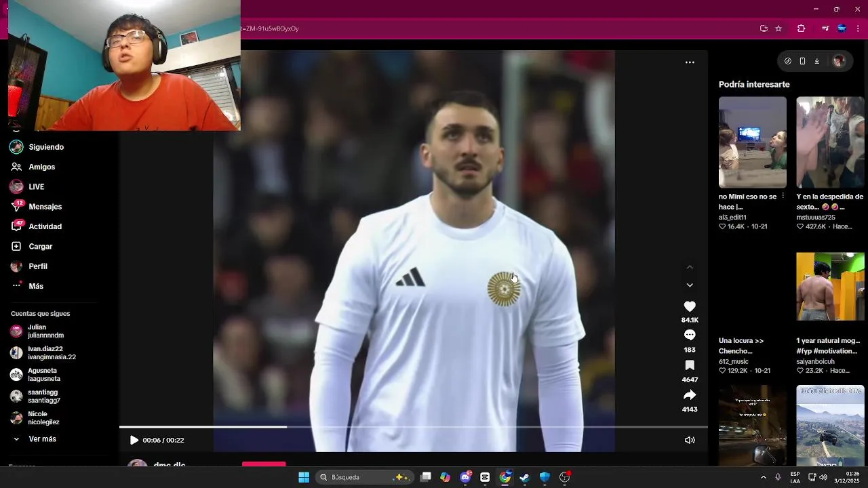Image resolution: width=868 pixels, height=488 pixels.
Task: Open options for 'no Mimi' suggested video
Action: 783,197
